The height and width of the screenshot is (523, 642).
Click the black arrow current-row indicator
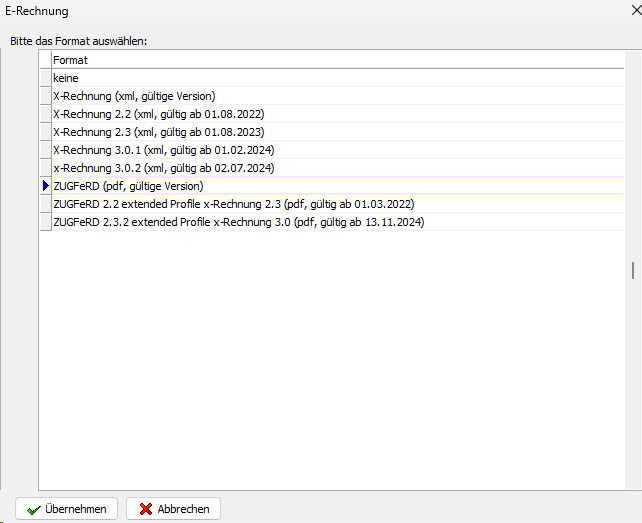[45, 186]
